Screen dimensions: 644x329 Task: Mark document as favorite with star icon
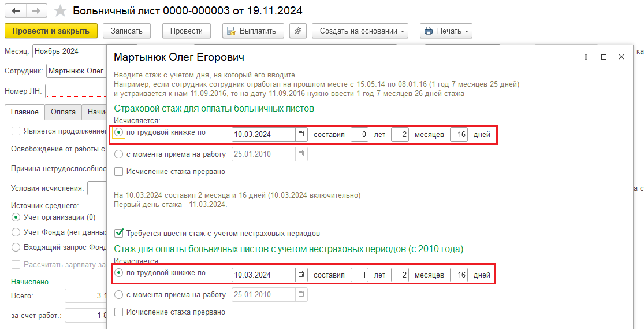click(x=61, y=10)
